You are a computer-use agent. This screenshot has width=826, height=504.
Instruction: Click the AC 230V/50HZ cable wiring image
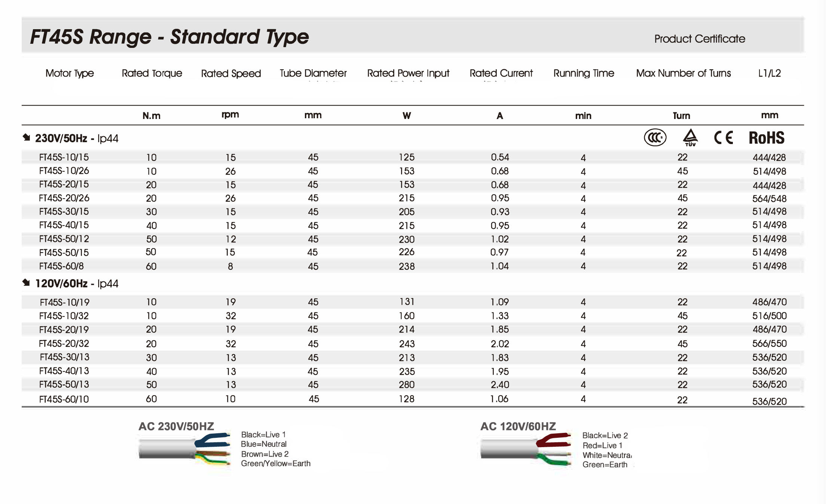184,448
